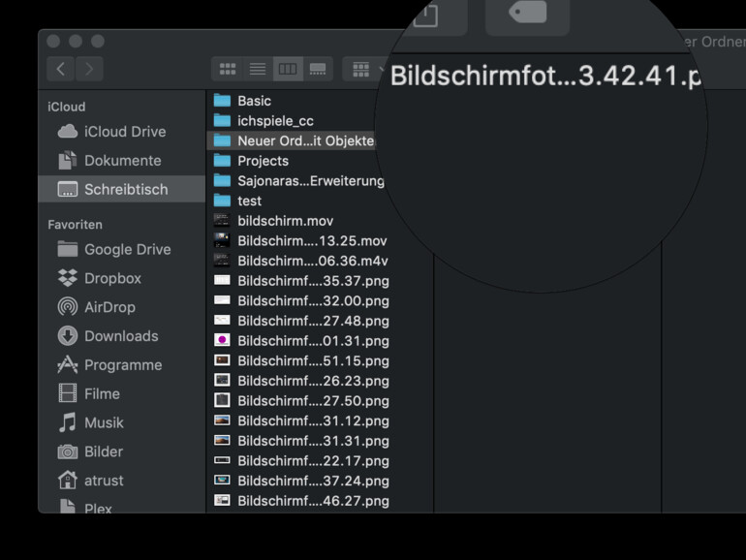Select the ichspiele_cc folder

coord(275,121)
